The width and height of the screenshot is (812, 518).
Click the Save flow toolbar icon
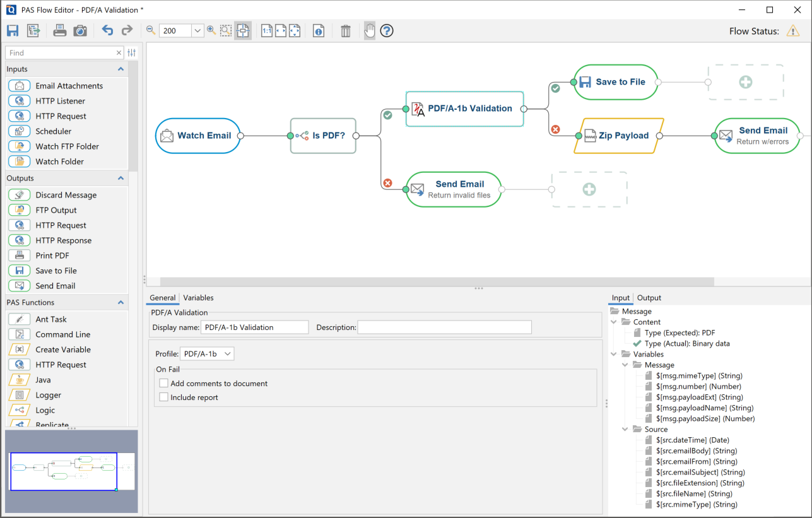pyautogui.click(x=13, y=30)
